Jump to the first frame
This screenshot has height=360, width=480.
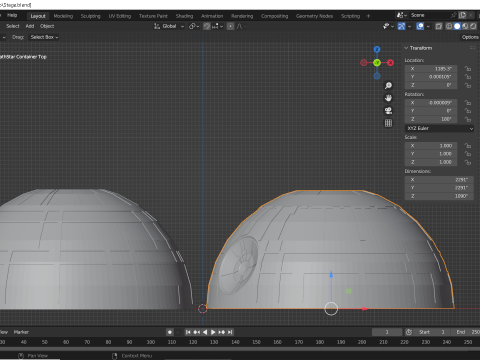pyautogui.click(x=188, y=332)
